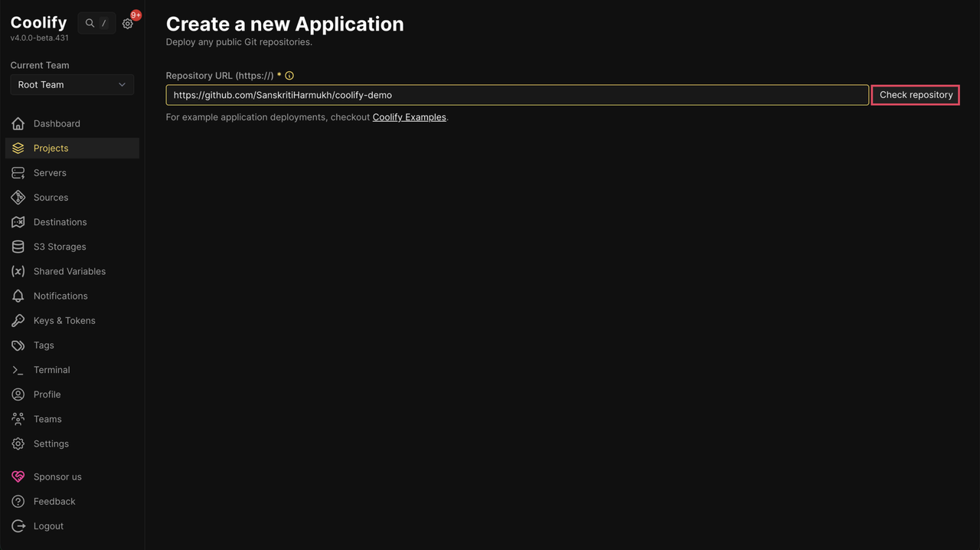The image size is (980, 550).
Task: Open Settings menu item
Action: pos(72,444)
